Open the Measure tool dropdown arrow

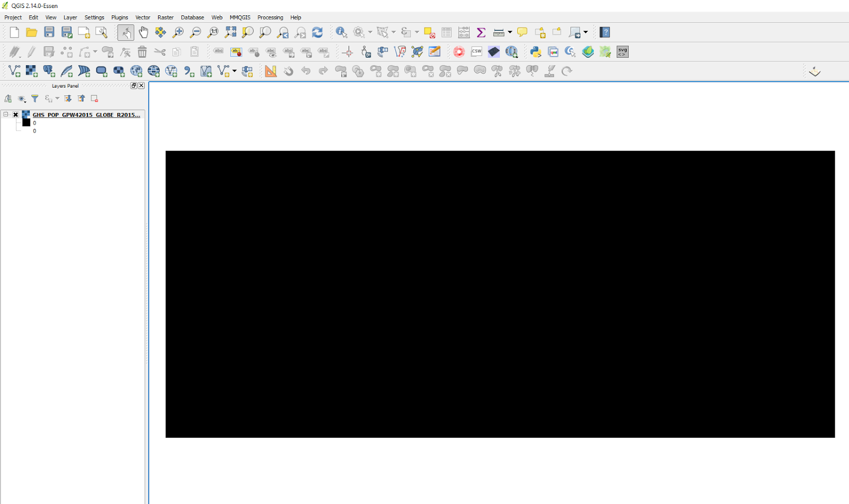pyautogui.click(x=510, y=32)
